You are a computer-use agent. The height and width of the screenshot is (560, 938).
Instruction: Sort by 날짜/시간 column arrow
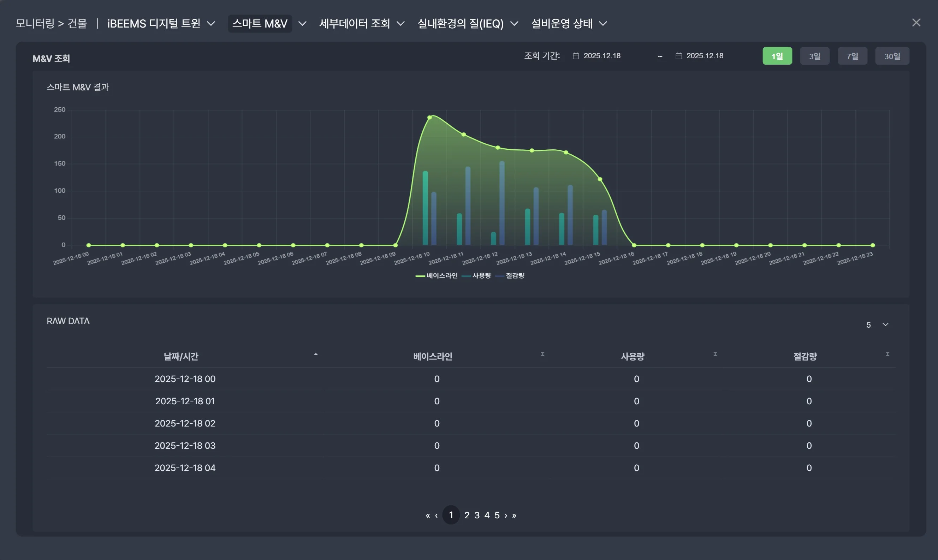(316, 355)
